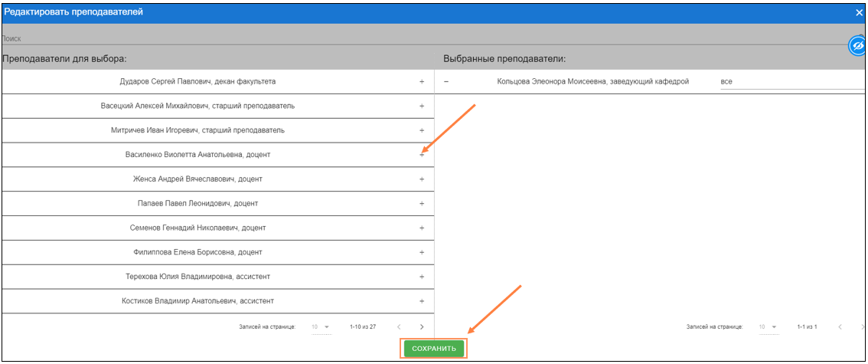Screen dimensions: 868x364
Task: Add Митричев Иван Игоревич with plus icon
Action: [x=421, y=130]
